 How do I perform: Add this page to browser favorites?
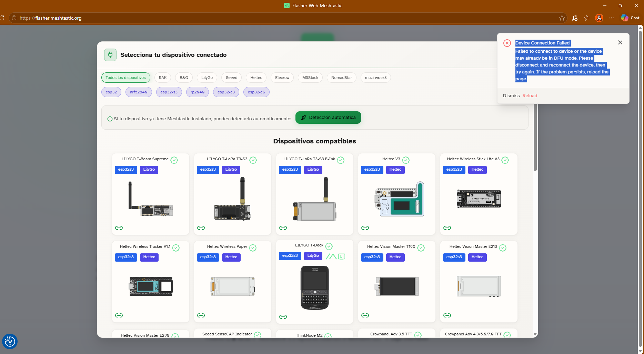[x=562, y=18]
